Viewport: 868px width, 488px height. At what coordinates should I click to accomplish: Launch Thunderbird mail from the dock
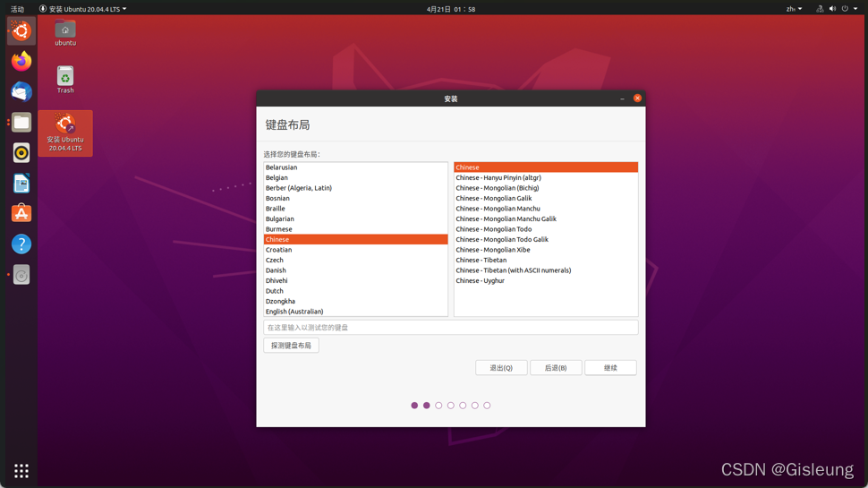click(21, 91)
